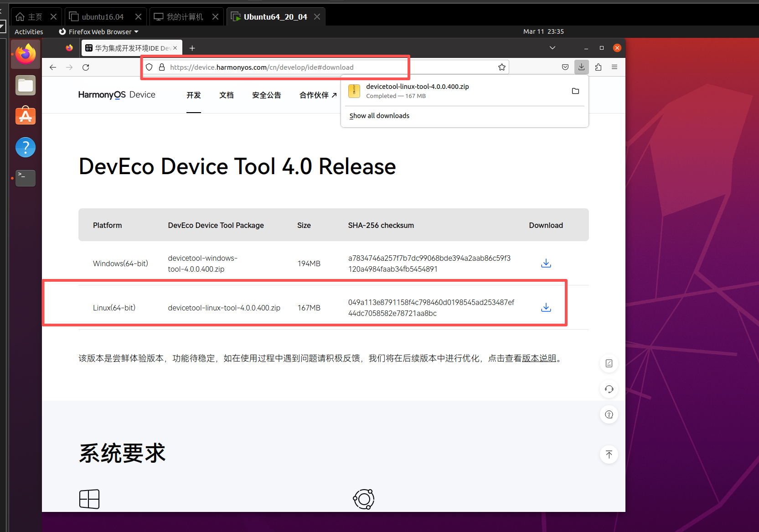Show downloaded zip in containing folder
The width and height of the screenshot is (759, 532).
(576, 91)
